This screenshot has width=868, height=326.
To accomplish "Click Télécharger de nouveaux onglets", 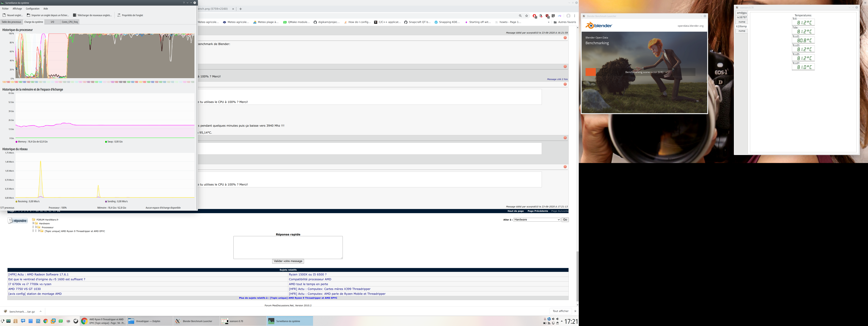I will 92,15.
